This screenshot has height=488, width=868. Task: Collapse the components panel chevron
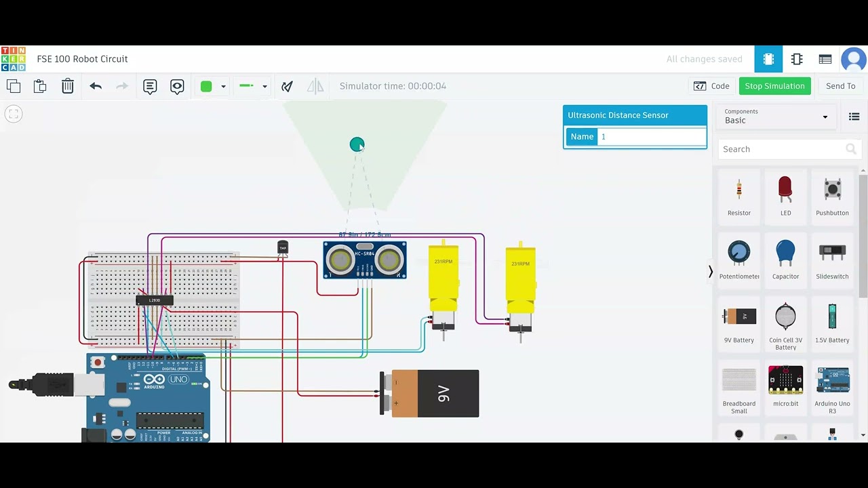(710, 272)
